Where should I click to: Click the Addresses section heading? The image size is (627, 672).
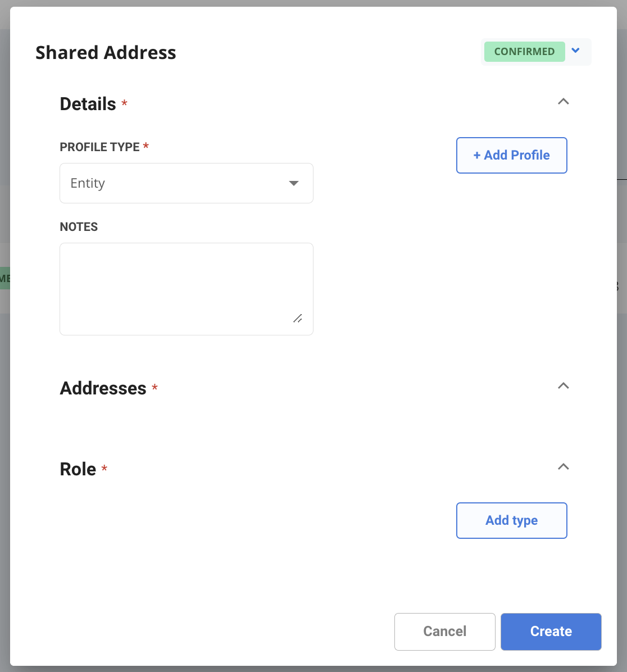[x=103, y=388]
